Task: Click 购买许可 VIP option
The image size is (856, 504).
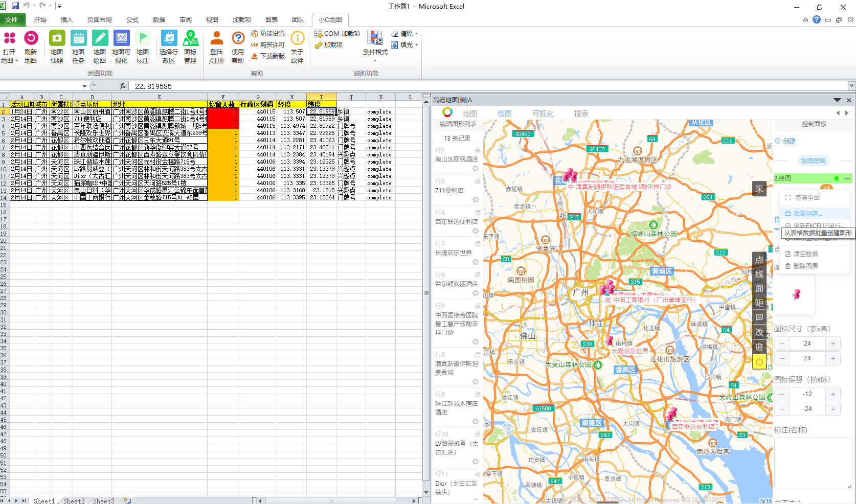Action: 268,45
